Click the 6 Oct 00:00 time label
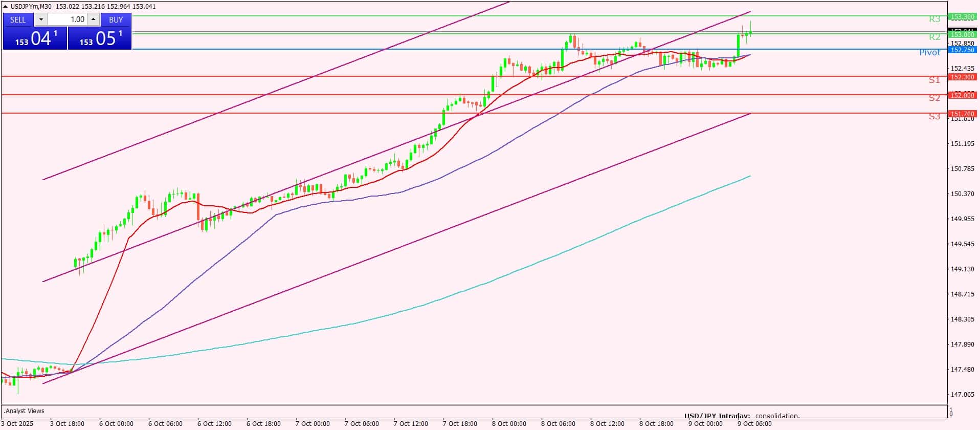Image resolution: width=980 pixels, height=430 pixels. pos(116,423)
